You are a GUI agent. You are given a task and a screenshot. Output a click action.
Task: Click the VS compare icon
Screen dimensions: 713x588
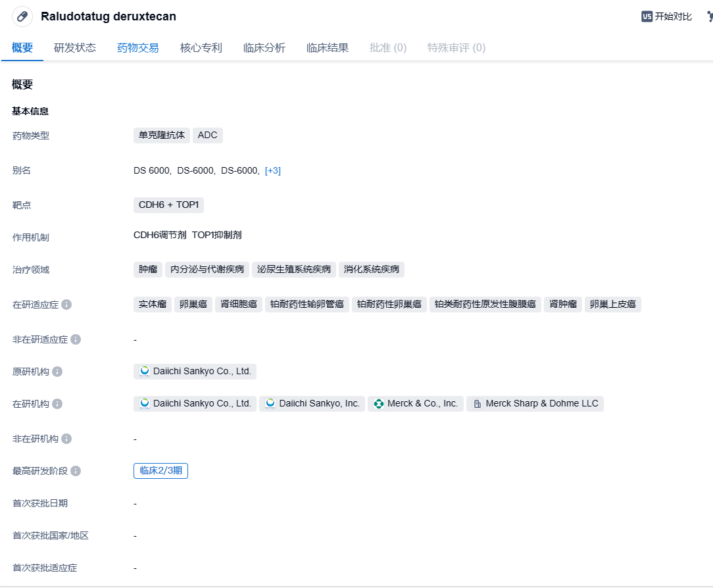pyautogui.click(x=647, y=16)
